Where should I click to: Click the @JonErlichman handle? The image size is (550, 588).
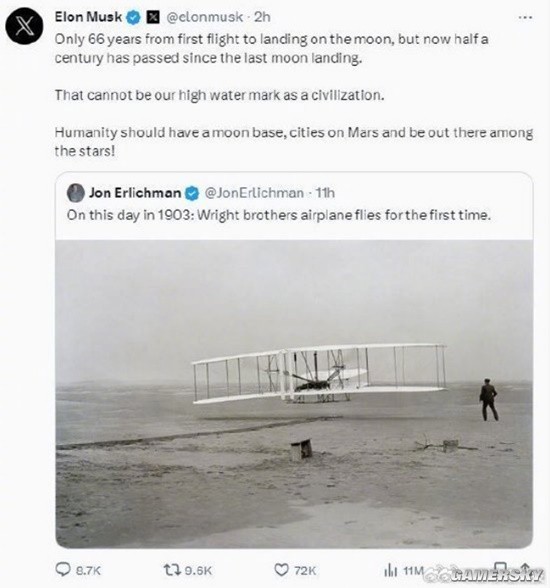coord(254,193)
